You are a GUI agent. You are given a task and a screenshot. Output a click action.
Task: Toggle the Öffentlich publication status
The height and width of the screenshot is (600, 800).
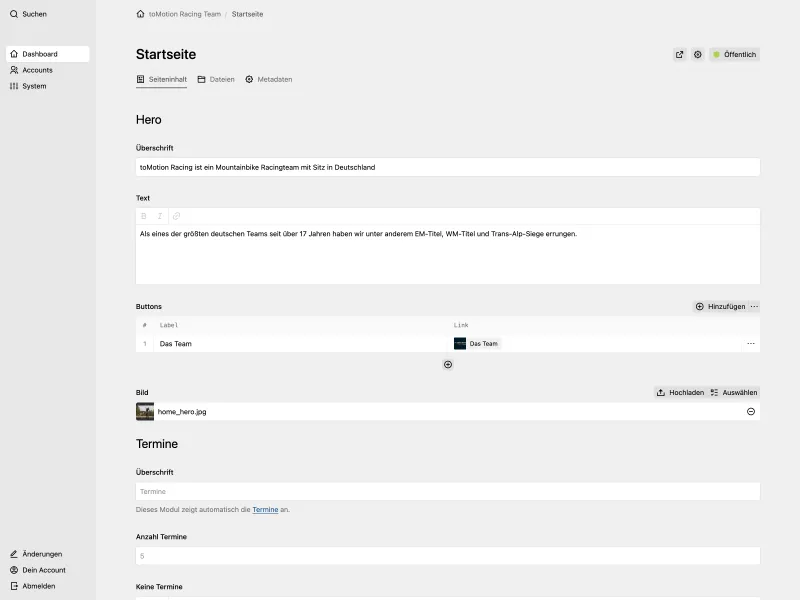(x=735, y=54)
